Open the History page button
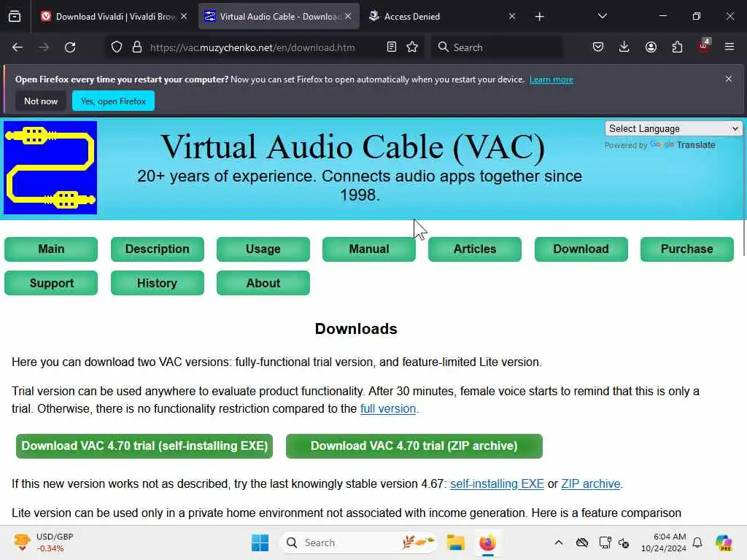 (158, 283)
